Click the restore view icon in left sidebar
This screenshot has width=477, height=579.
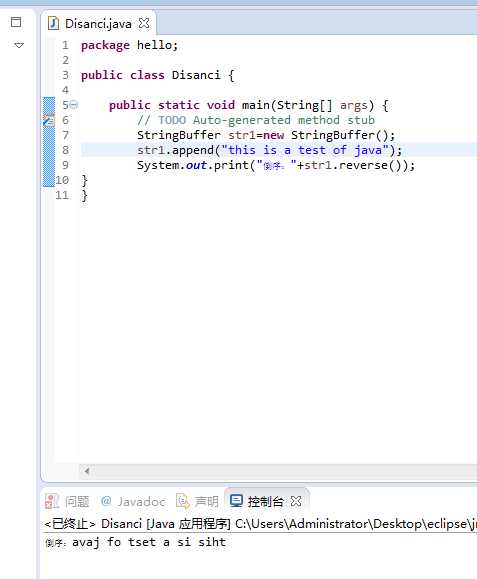pyautogui.click(x=16, y=22)
